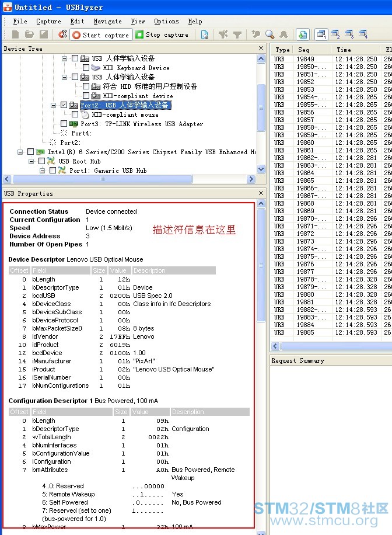Viewport: 392px width, 535px height.
Task: Collapse the Intel 6 Series chipset node
Action: (20, 152)
